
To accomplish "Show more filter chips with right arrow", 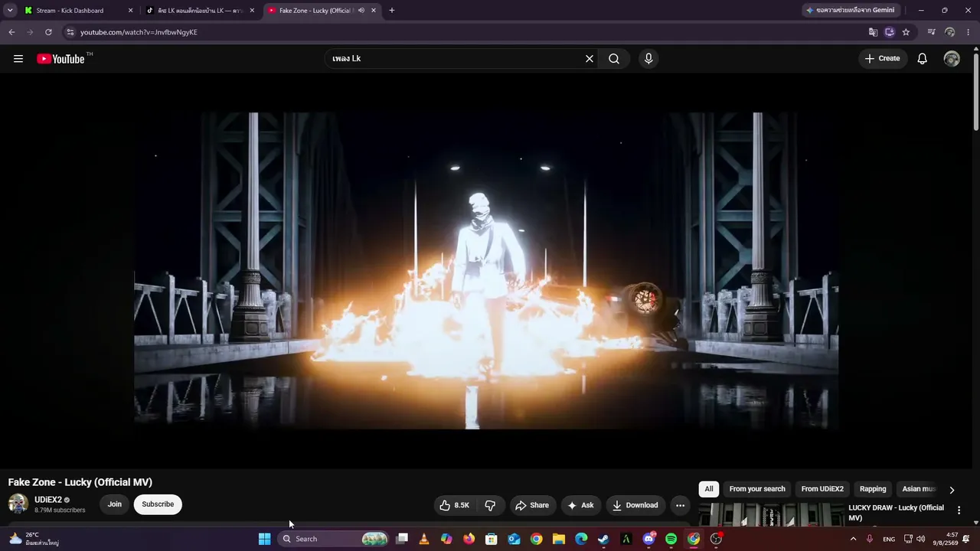I will pos(952,490).
